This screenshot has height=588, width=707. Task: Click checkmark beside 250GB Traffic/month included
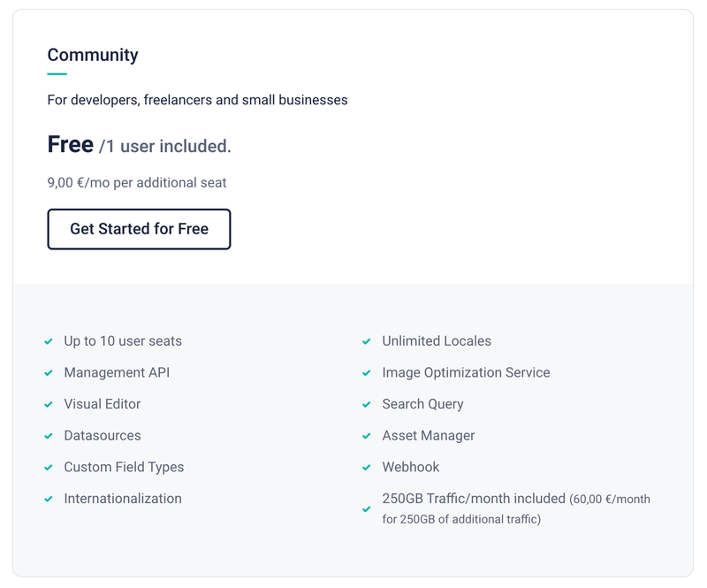point(367,509)
